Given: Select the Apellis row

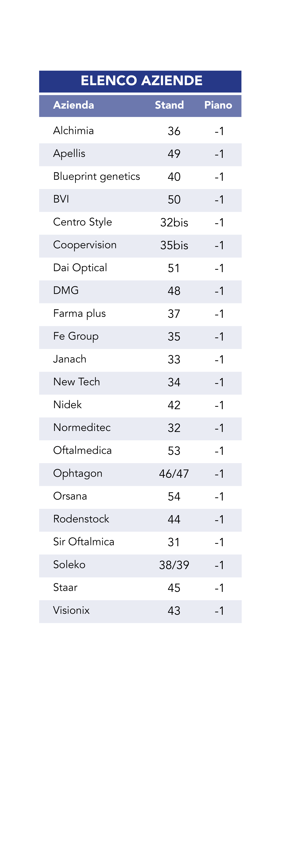Looking at the screenshot, I should click(140, 155).
